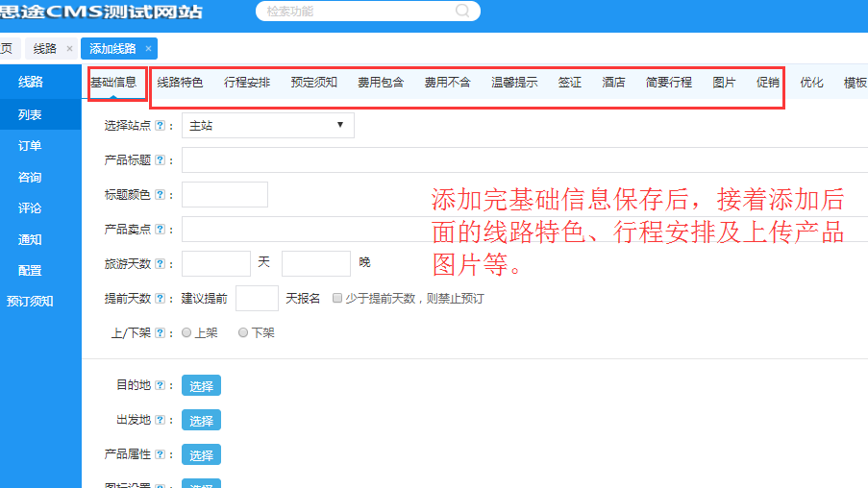Open the 行程安排 tab
Screen dimensions: 868x488
(247, 83)
